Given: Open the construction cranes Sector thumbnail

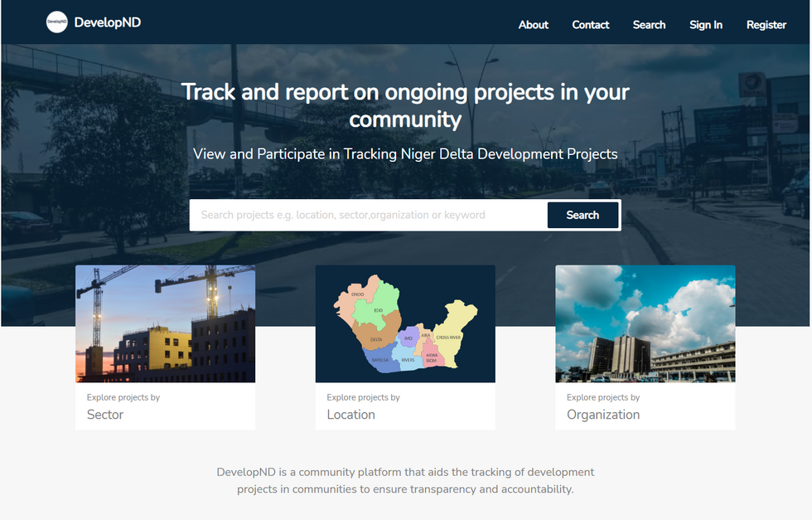Looking at the screenshot, I should (165, 324).
